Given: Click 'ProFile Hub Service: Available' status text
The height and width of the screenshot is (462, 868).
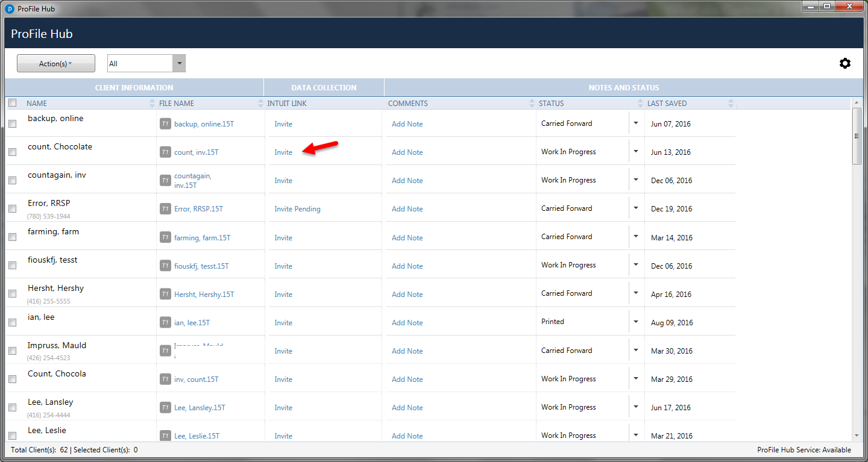Looking at the screenshot, I should 804,450.
